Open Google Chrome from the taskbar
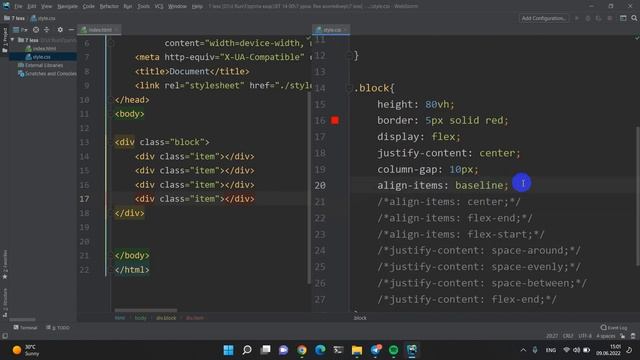 [302, 350]
